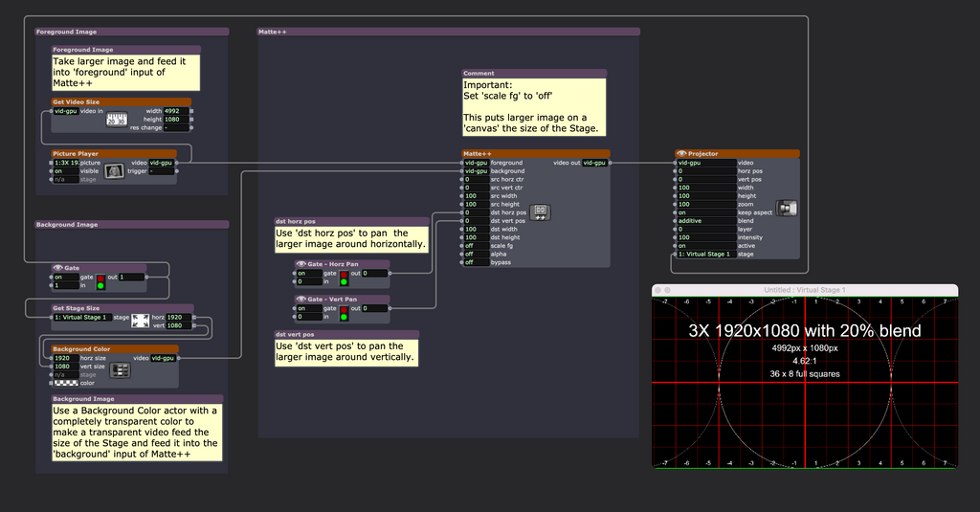Toggle the eye icon on the Projector actor
Image resolution: width=980 pixels, height=512 pixels.
(680, 153)
